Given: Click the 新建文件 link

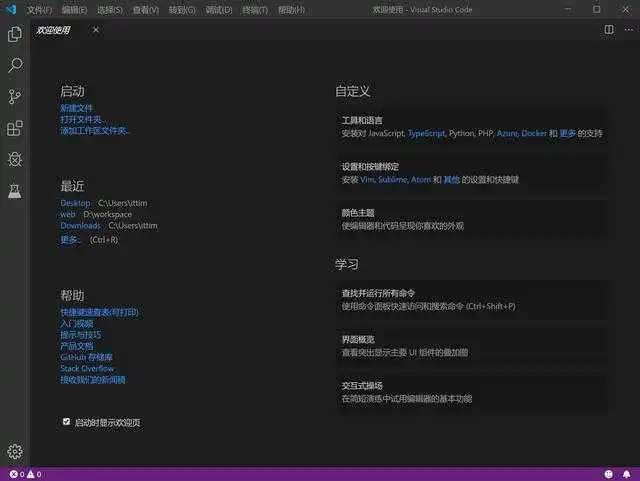Looking at the screenshot, I should click(77, 108).
